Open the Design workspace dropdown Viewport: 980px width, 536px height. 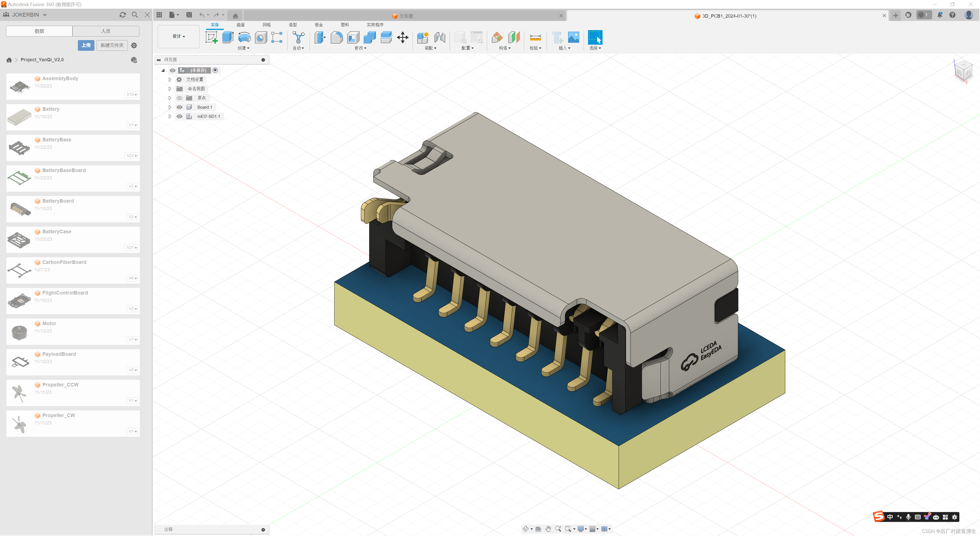point(178,36)
